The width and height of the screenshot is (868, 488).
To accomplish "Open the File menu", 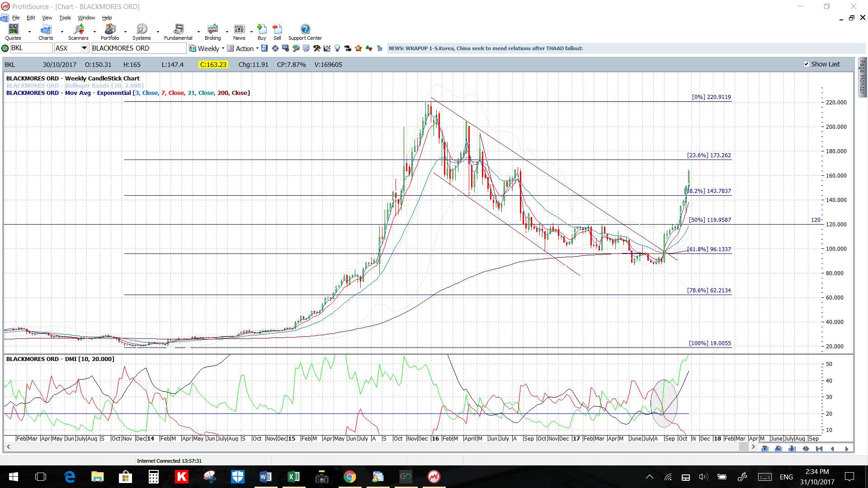I will click(x=16, y=18).
